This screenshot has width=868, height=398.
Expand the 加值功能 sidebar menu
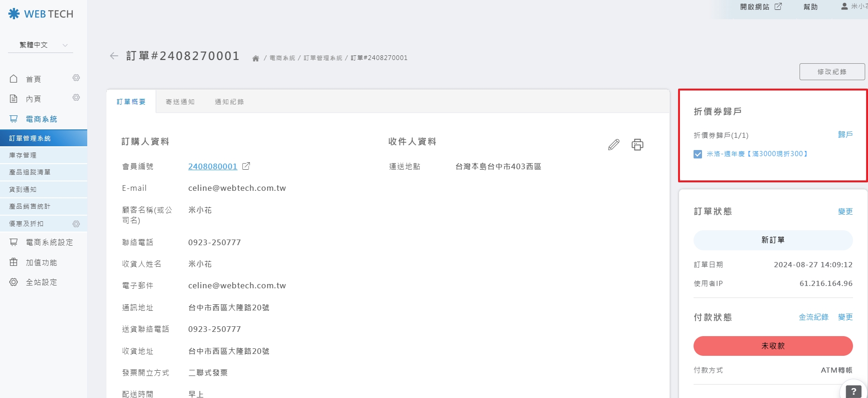(x=41, y=263)
